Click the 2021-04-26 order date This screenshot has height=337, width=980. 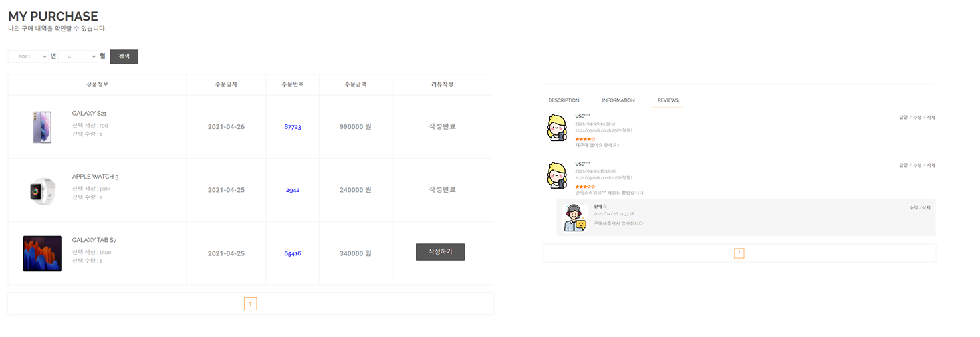[226, 126]
